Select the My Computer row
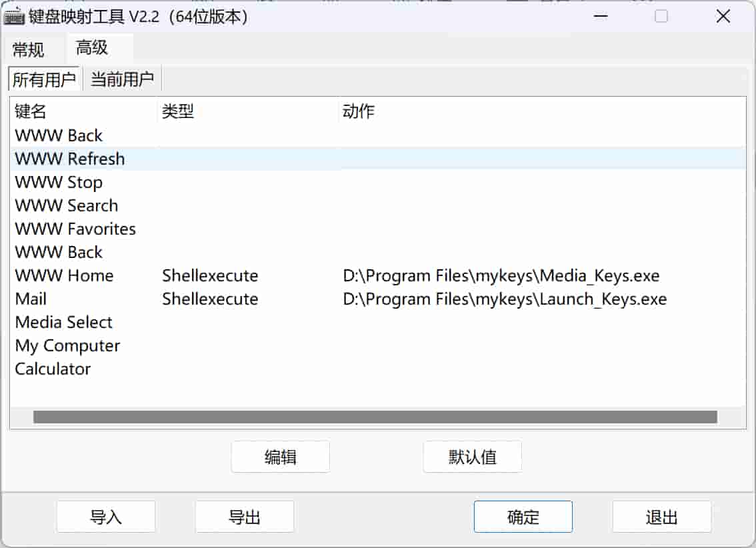Viewport: 756px width, 548px height. [378, 345]
